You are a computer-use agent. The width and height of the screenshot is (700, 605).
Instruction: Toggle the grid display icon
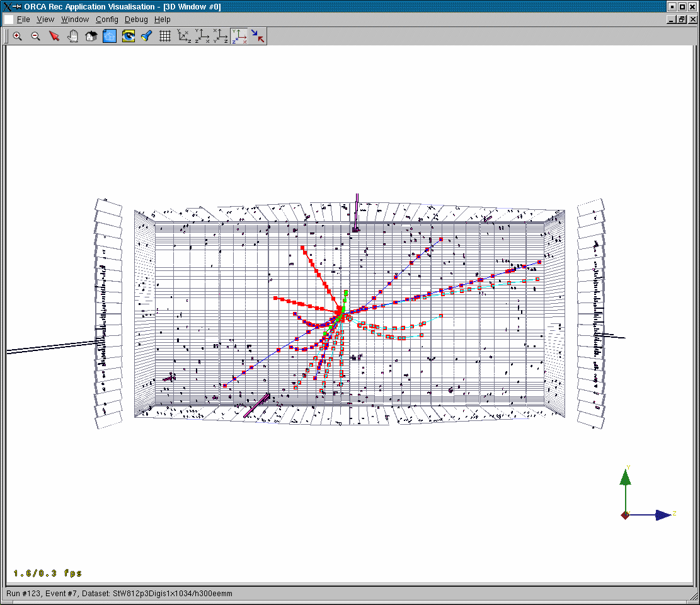click(165, 36)
